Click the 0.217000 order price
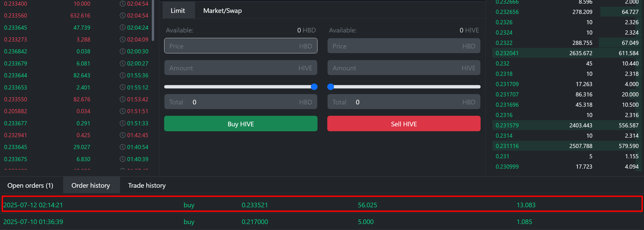The height and width of the screenshot is (230, 644). [x=255, y=222]
